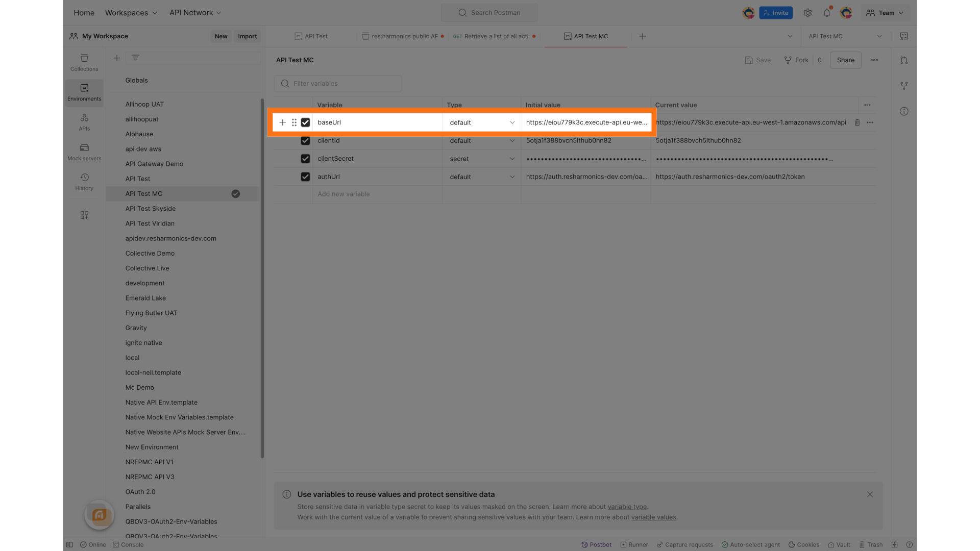This screenshot has width=980, height=551.
Task: Click the Add new variable cell
Action: point(377,194)
